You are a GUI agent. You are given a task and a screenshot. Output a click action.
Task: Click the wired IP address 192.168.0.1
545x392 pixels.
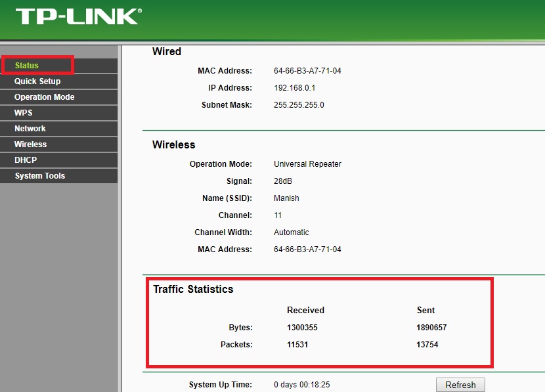click(x=295, y=88)
